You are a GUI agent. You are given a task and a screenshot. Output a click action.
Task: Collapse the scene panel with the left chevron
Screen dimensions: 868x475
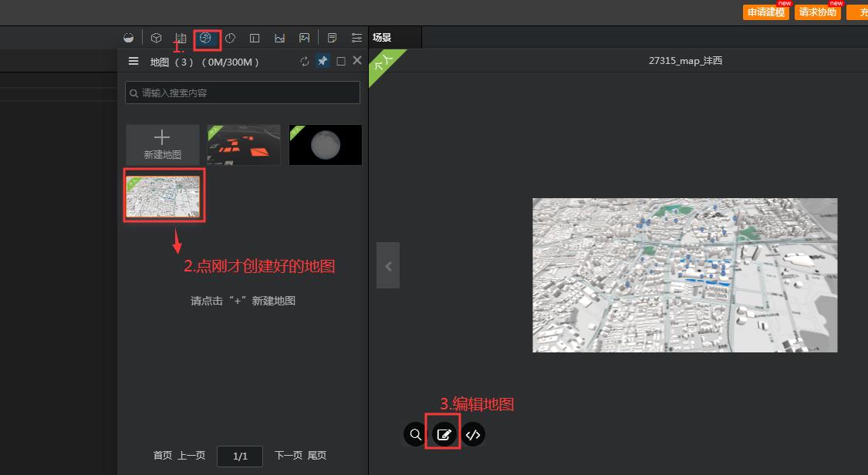tap(388, 265)
